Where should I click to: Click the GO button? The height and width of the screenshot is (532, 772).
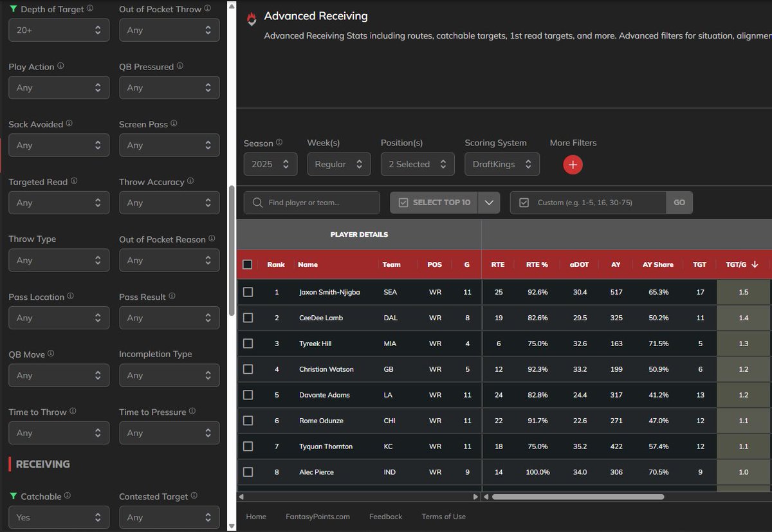click(679, 203)
